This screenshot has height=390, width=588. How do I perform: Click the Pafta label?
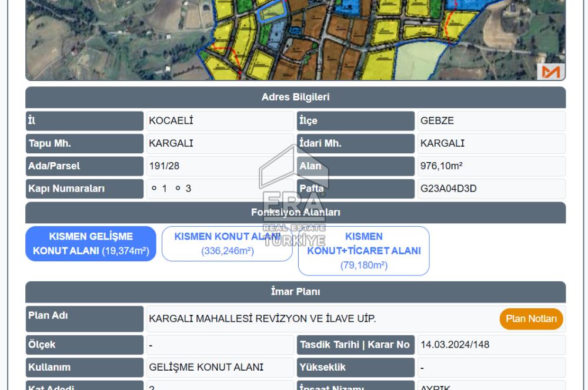[x=356, y=189]
